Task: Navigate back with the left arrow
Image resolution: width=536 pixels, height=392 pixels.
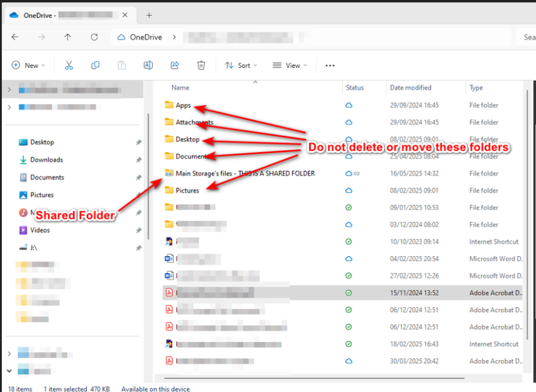Action: (15, 37)
